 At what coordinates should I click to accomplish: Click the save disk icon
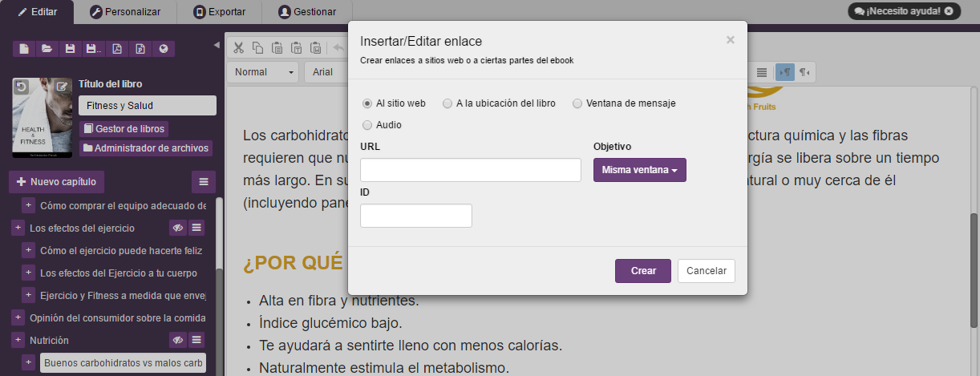tap(70, 49)
